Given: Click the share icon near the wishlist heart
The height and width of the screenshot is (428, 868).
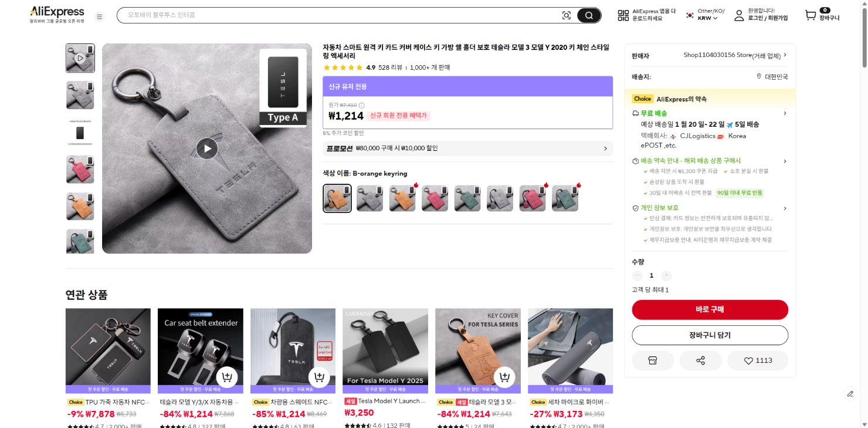Looking at the screenshot, I should (x=701, y=360).
